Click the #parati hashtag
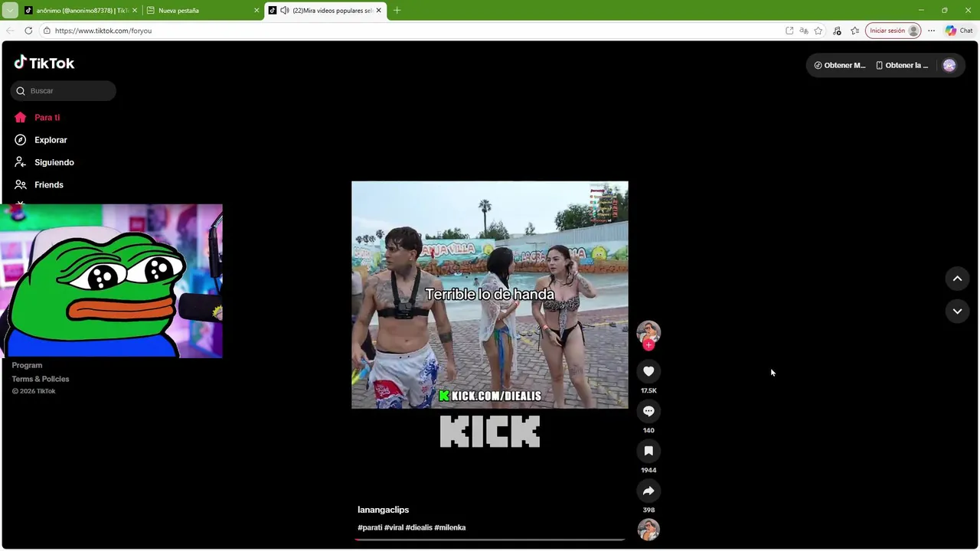The width and height of the screenshot is (980, 551). point(370,527)
